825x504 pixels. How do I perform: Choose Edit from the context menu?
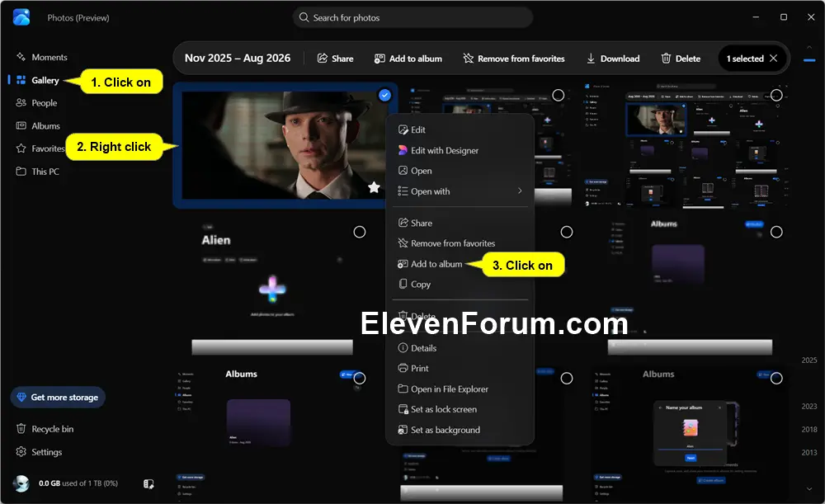click(460, 130)
